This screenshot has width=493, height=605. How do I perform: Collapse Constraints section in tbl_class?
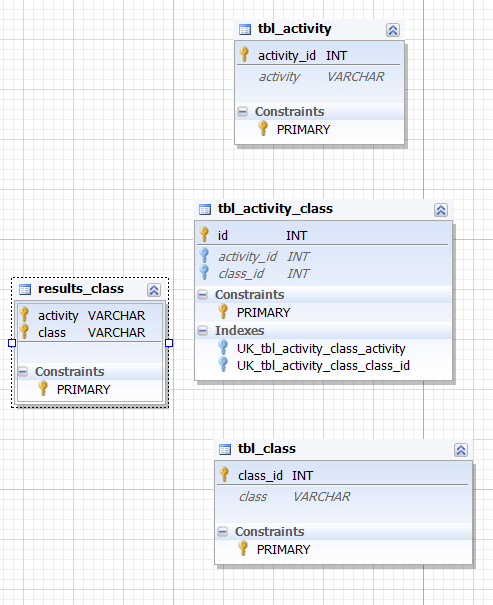coord(222,532)
